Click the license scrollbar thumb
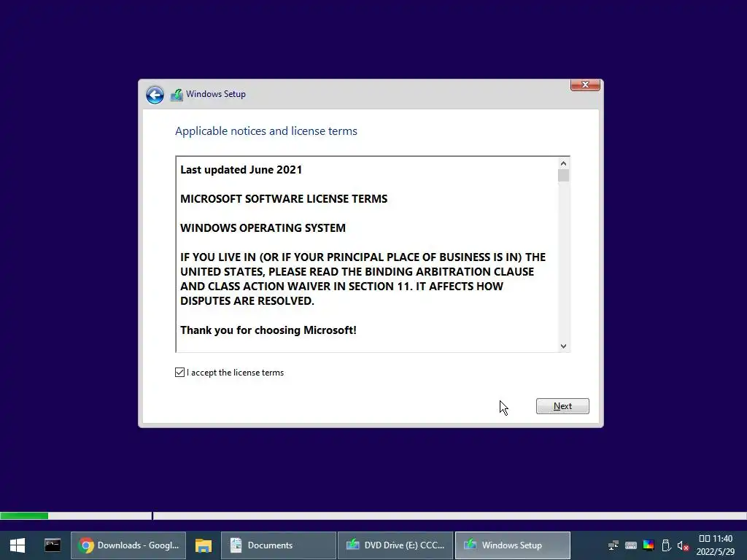747x560 pixels. point(564,176)
